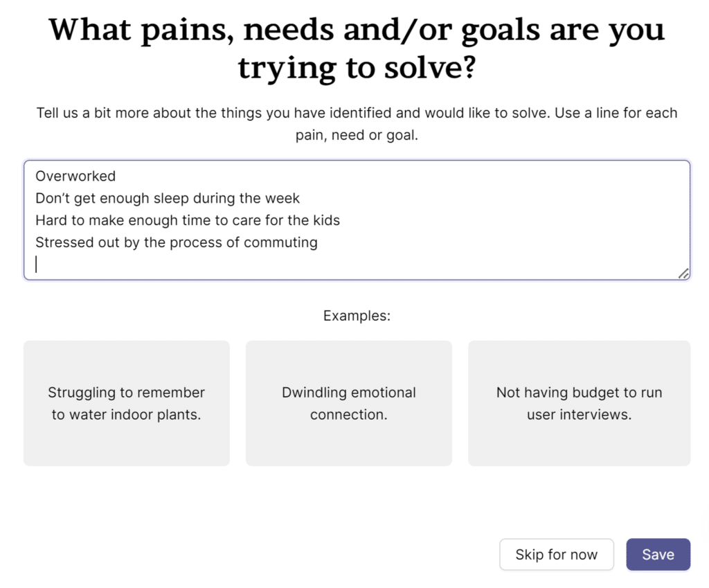Image resolution: width=709 pixels, height=588 pixels.
Task: Click the sleep complaint line in the textbox
Action: tap(168, 198)
